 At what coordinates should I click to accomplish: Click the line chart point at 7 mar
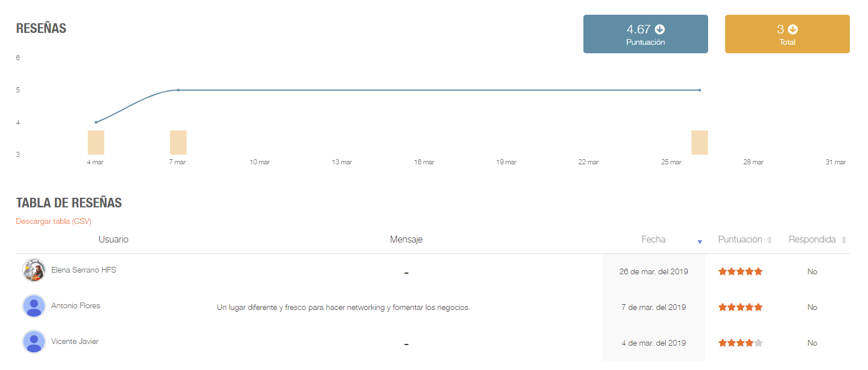[178, 90]
